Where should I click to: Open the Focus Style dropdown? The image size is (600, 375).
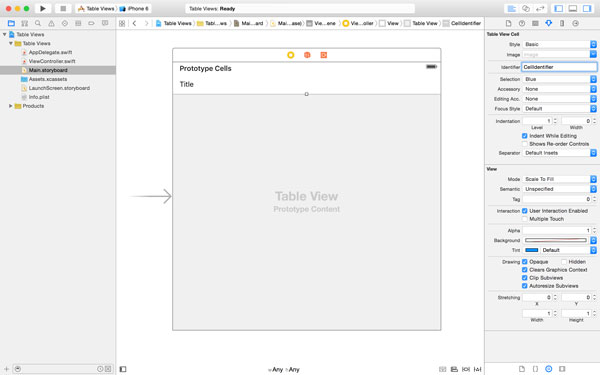click(x=559, y=109)
